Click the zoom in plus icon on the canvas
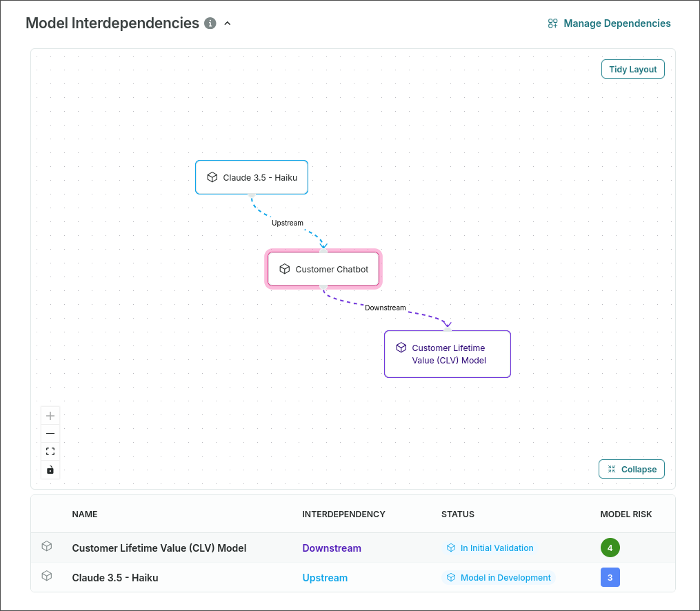The height and width of the screenshot is (611, 700). [x=50, y=415]
